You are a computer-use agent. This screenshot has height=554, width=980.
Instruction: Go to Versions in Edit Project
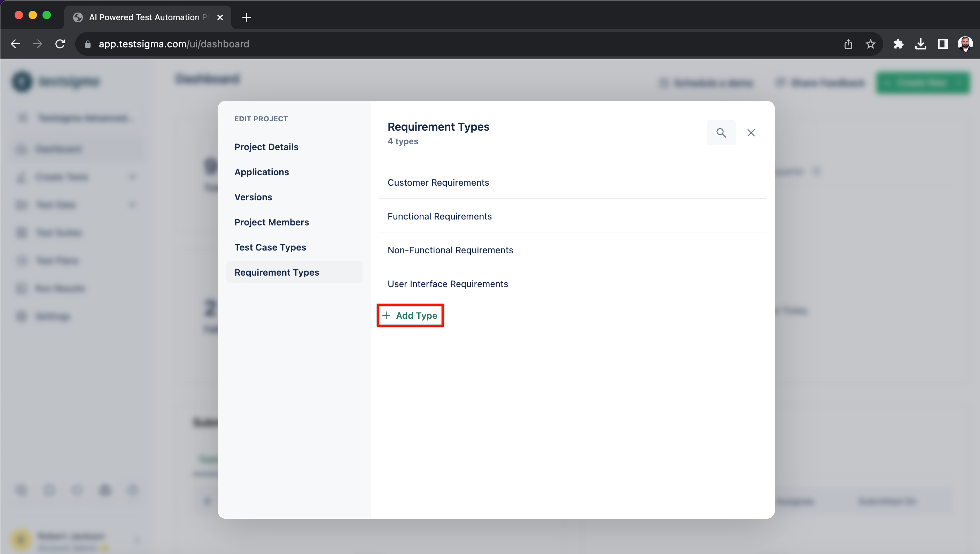pyautogui.click(x=254, y=197)
